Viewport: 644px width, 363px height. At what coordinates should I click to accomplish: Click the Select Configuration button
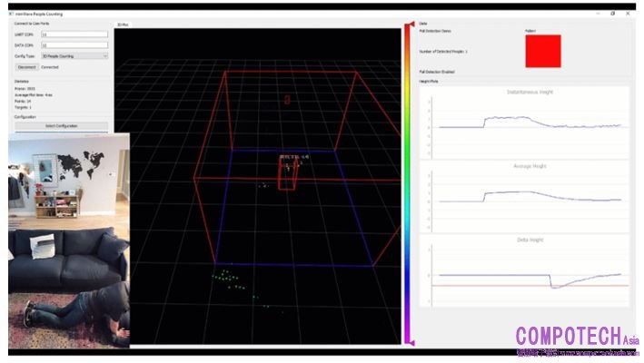click(62, 125)
